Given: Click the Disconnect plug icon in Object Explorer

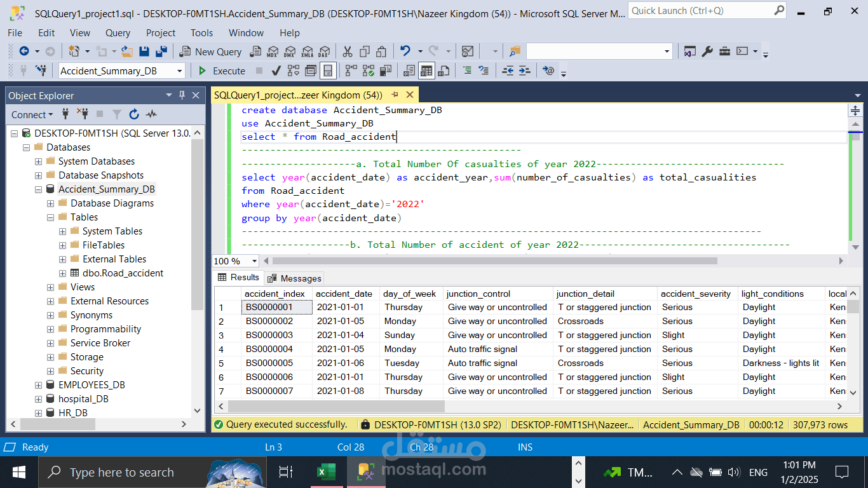Looking at the screenshot, I should click(83, 114).
